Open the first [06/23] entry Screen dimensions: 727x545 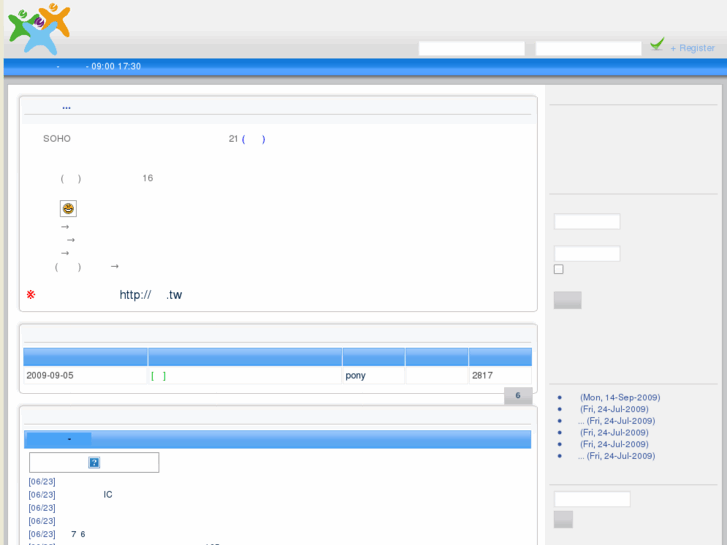[x=42, y=481]
